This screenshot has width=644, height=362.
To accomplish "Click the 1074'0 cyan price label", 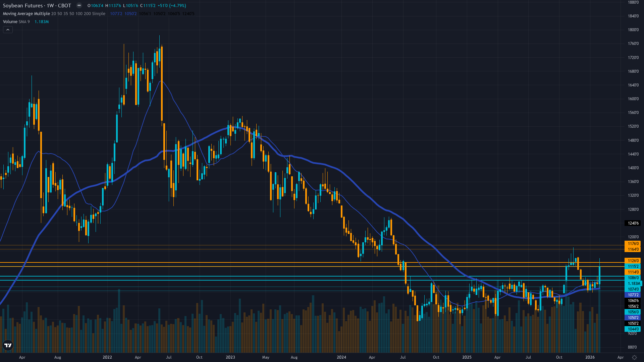I will (633, 289).
